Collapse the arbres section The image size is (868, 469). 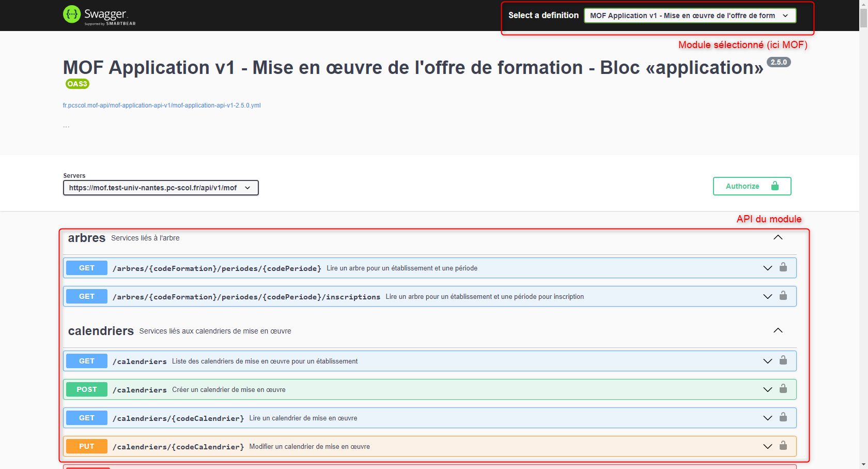point(778,237)
